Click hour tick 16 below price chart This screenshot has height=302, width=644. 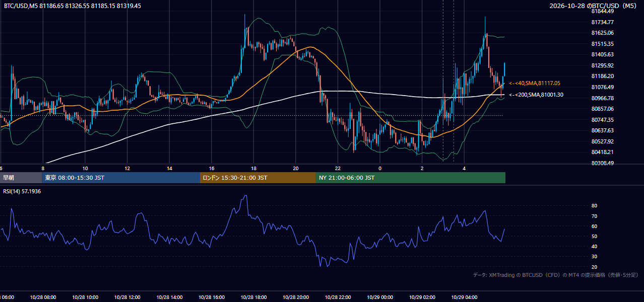point(211,168)
